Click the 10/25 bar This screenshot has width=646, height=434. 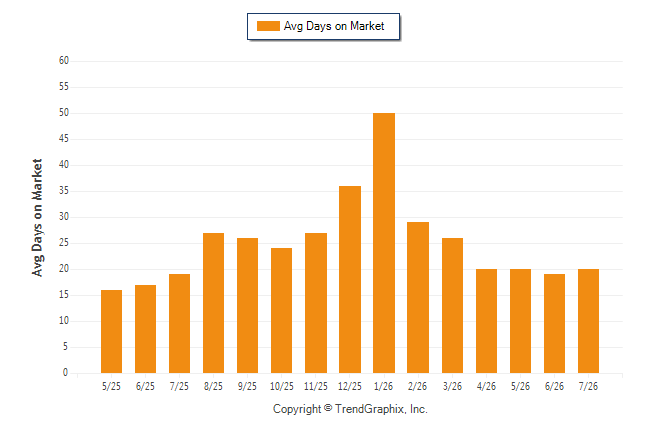(x=281, y=311)
